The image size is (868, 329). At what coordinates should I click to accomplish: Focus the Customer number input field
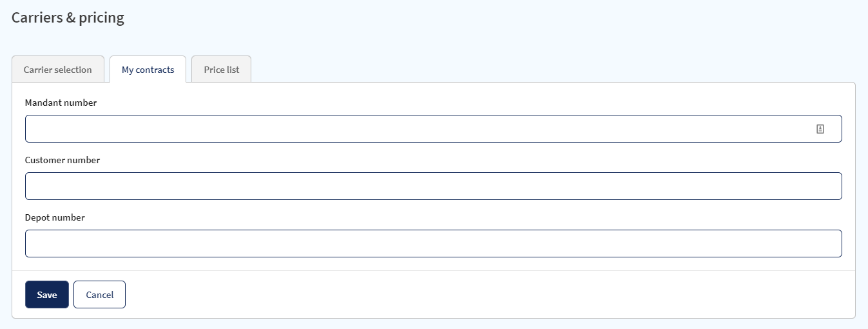tap(434, 186)
